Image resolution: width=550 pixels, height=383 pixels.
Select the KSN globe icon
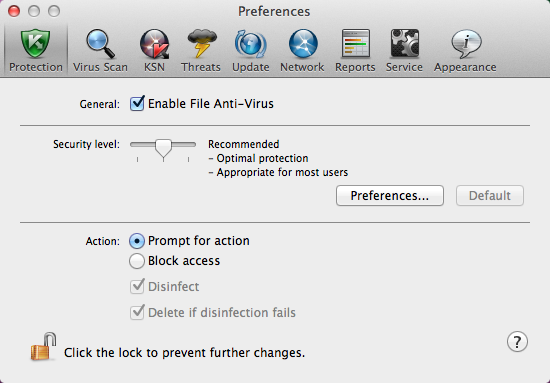154,44
